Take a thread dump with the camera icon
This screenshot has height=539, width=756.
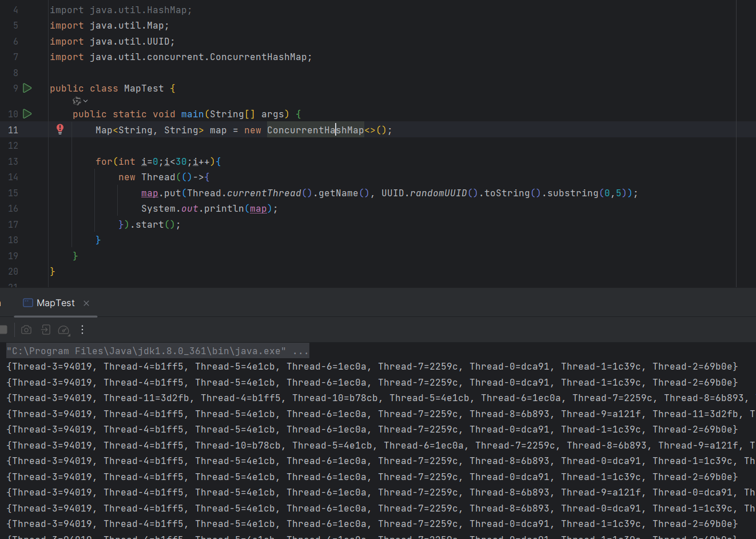[x=26, y=330]
